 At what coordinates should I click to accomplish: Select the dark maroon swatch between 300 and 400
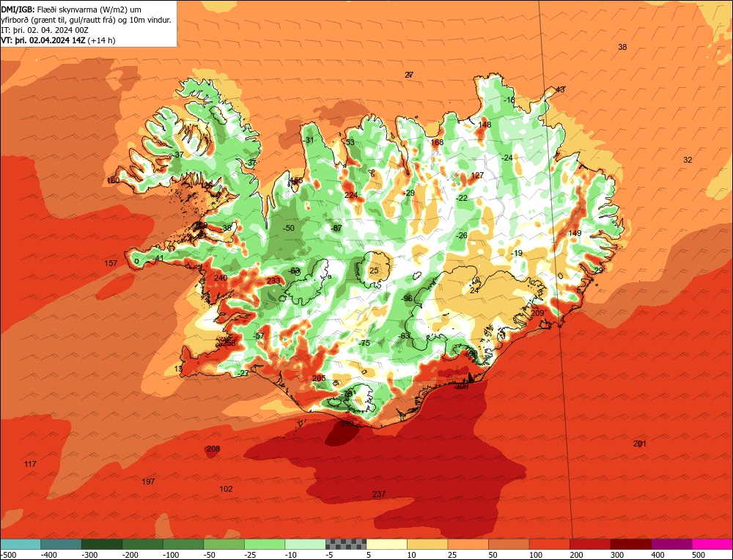[x=630, y=544]
